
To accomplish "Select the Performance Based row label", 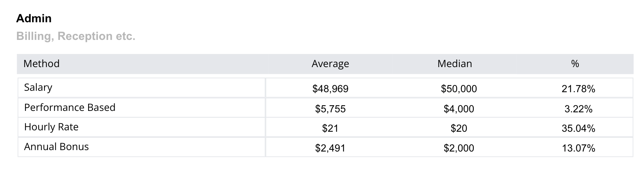I will pos(70,107).
